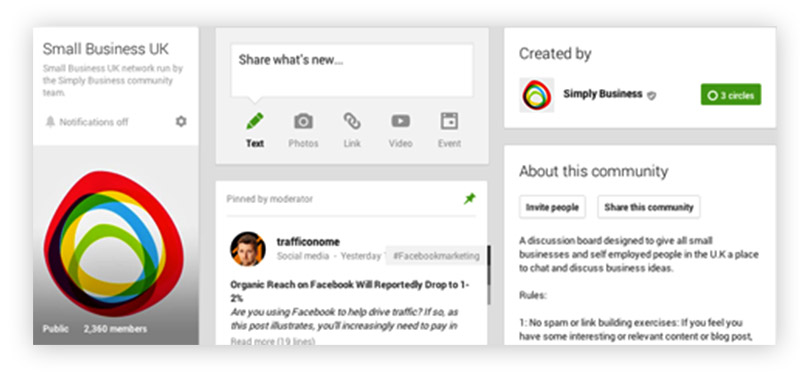
Task: Open the #Facebookmarketing tag
Action: click(x=436, y=256)
